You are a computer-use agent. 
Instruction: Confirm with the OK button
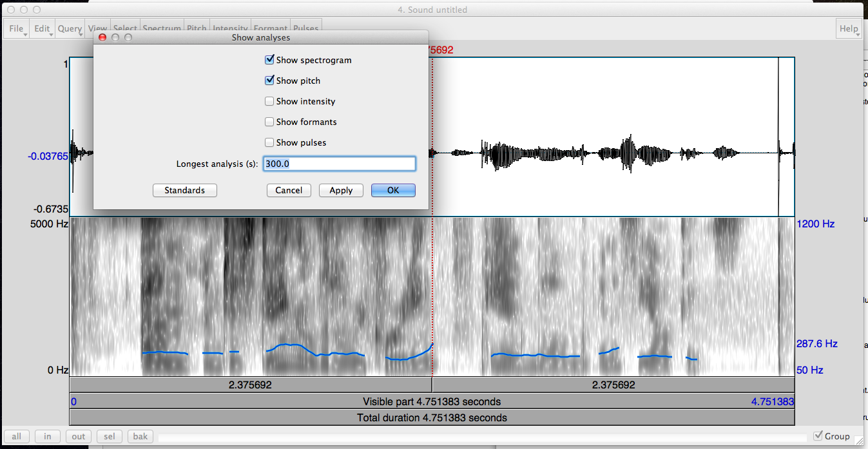393,190
